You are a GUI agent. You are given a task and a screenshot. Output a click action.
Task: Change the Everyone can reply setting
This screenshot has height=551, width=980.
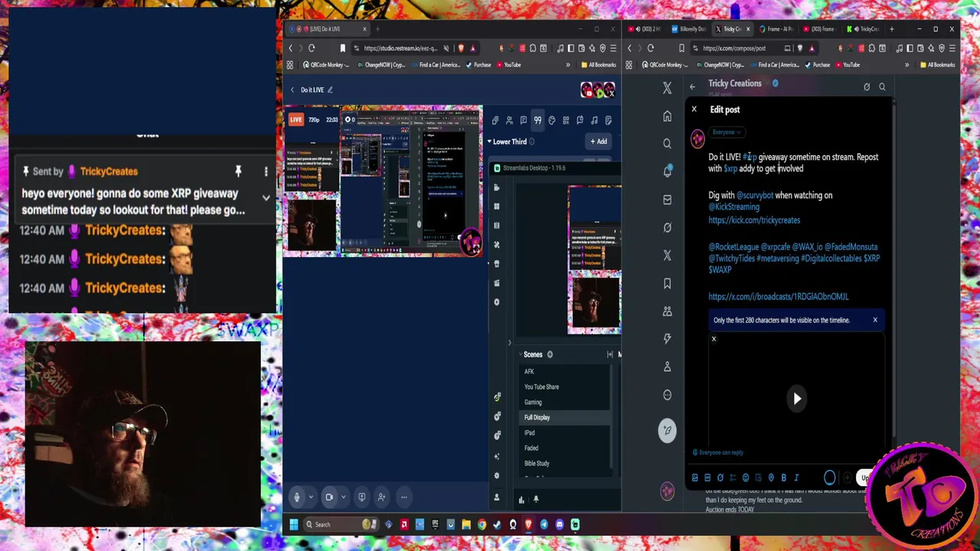tap(718, 452)
